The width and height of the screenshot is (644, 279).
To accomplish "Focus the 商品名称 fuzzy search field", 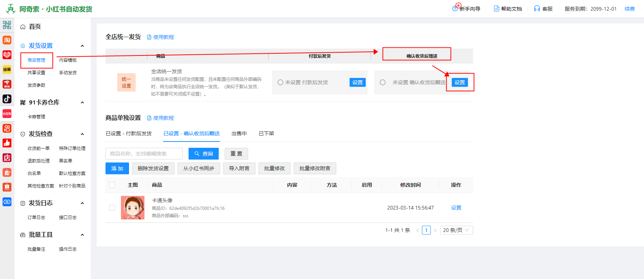I will [144, 154].
